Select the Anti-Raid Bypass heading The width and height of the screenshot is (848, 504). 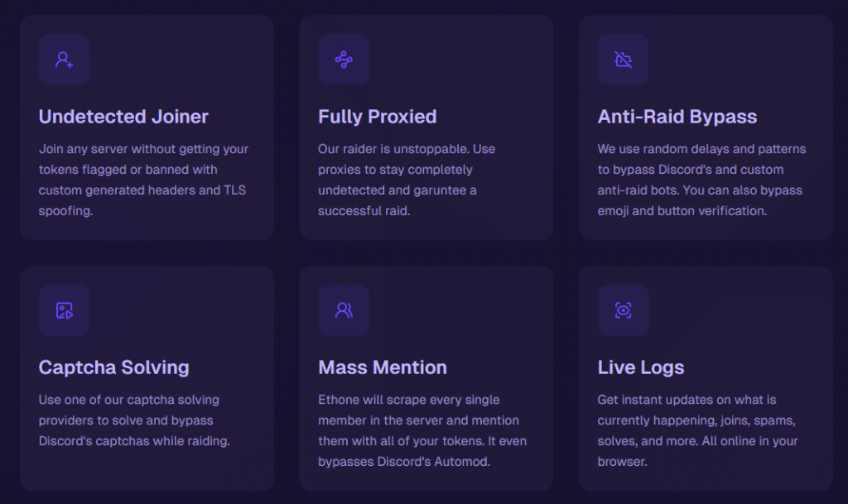[677, 117]
